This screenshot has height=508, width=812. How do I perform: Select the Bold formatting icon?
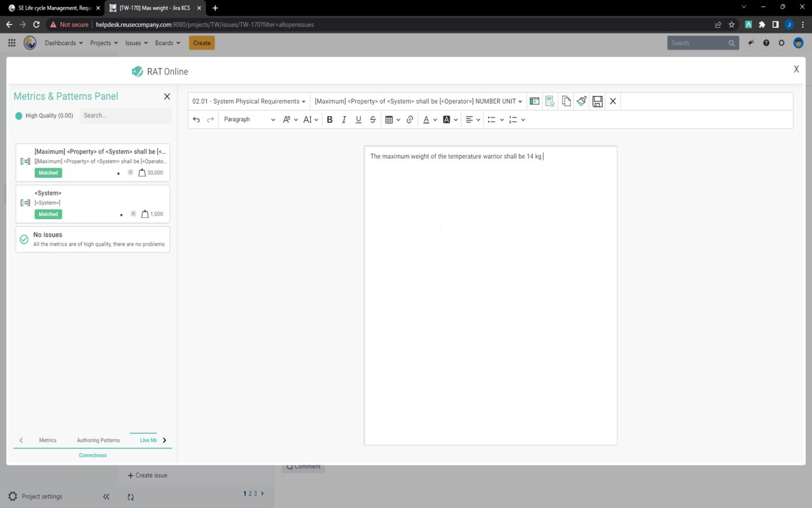[x=330, y=119]
